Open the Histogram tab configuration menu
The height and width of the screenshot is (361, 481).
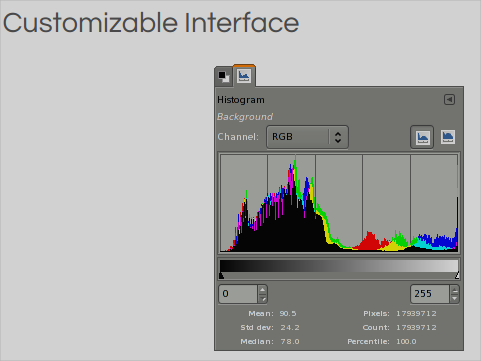point(449,99)
